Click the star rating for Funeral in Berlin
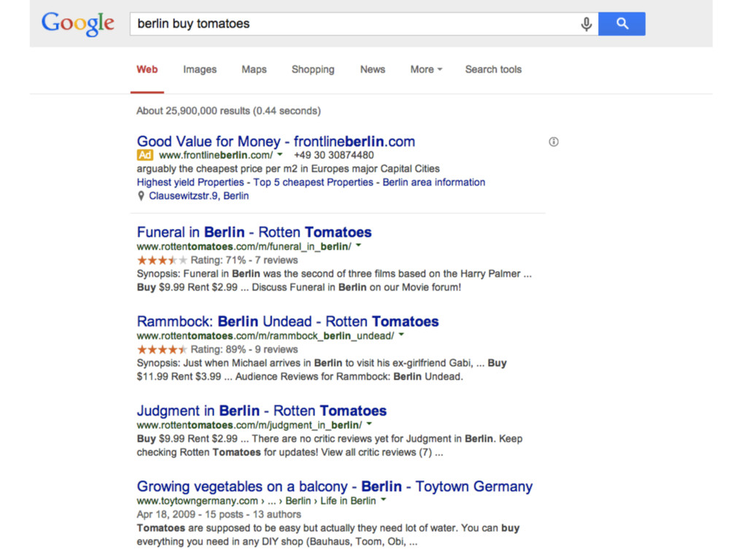747x560 pixels. pos(162,260)
